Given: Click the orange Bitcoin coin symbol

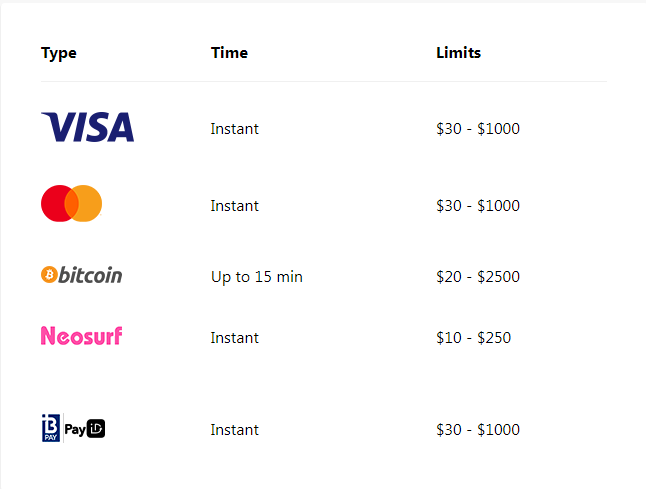Looking at the screenshot, I should 49,274.
